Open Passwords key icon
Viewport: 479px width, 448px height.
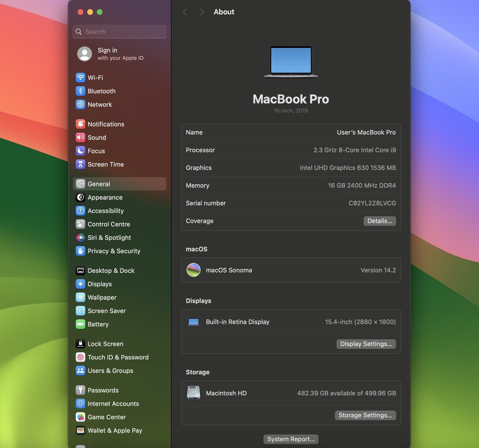pyautogui.click(x=80, y=390)
